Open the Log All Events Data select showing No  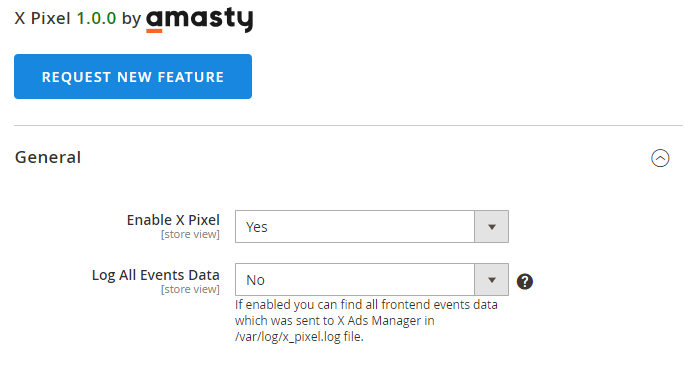(x=372, y=279)
